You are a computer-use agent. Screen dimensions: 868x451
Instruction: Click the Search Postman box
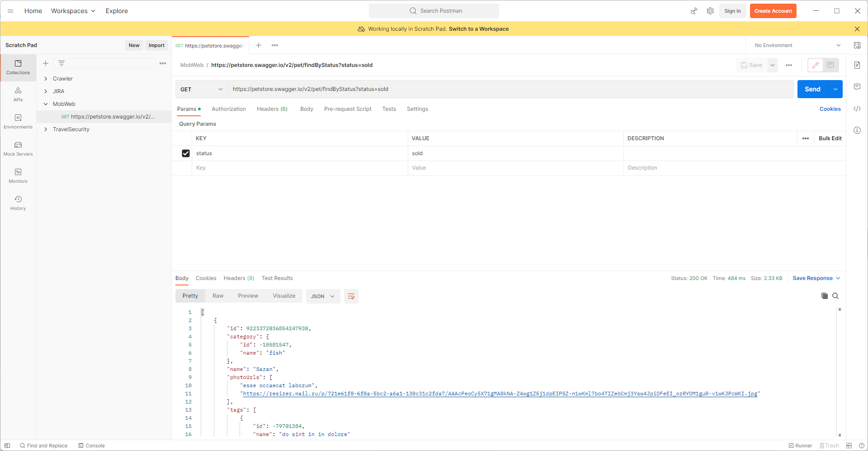pos(434,11)
